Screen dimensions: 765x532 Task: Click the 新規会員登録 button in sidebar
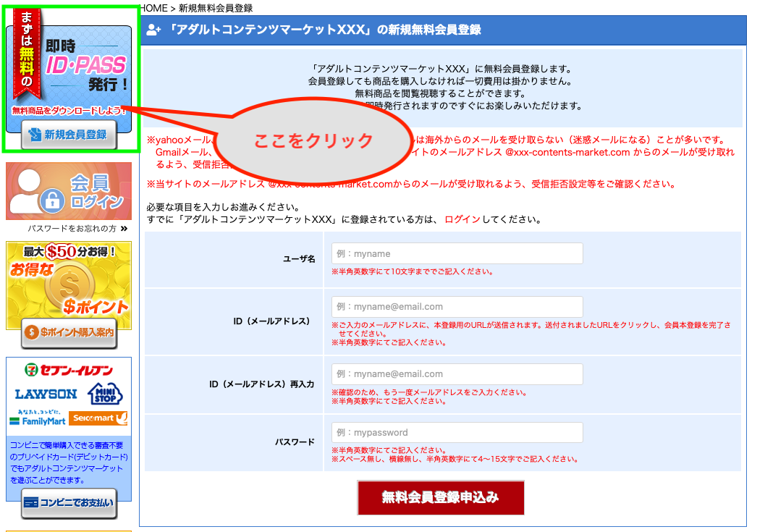coord(69,135)
